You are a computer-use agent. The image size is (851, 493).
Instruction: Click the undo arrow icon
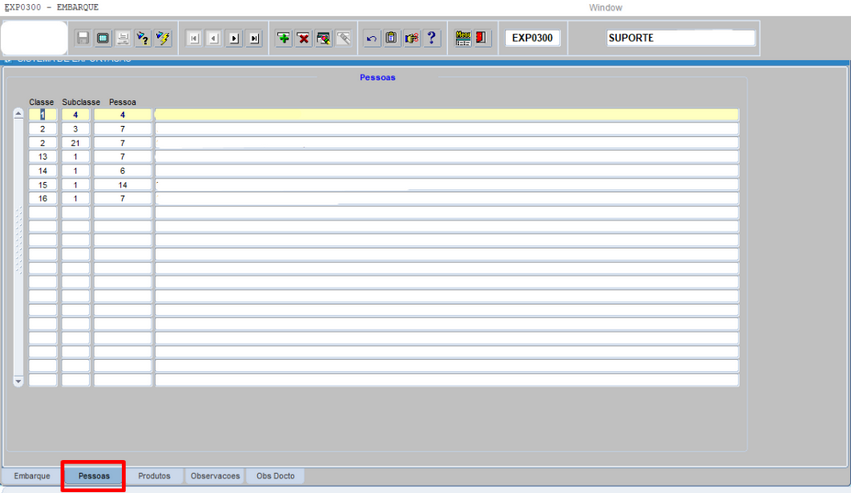click(x=371, y=38)
